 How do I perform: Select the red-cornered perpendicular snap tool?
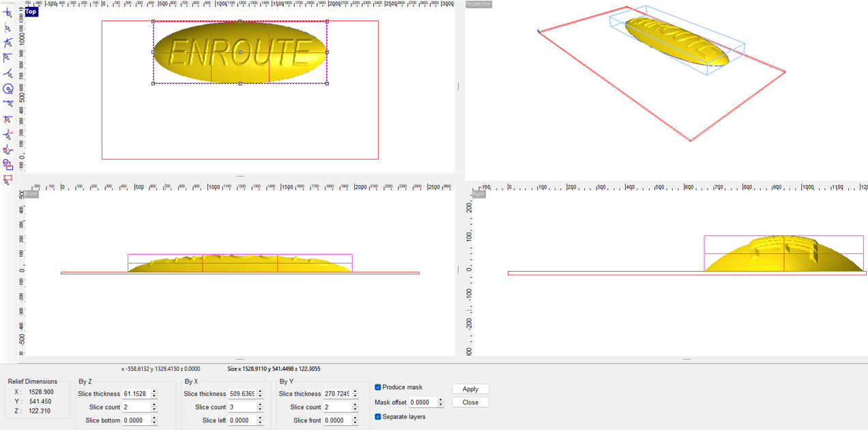click(8, 119)
